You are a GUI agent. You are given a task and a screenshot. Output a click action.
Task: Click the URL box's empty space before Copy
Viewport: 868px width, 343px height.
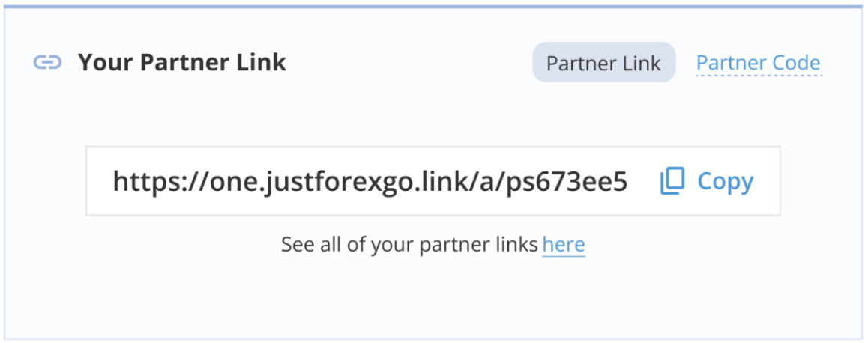click(x=644, y=181)
